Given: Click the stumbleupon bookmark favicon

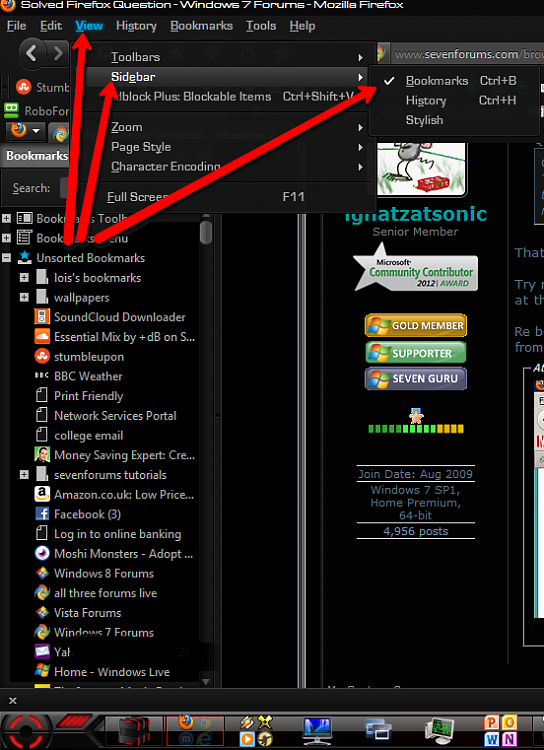Looking at the screenshot, I should [42, 356].
